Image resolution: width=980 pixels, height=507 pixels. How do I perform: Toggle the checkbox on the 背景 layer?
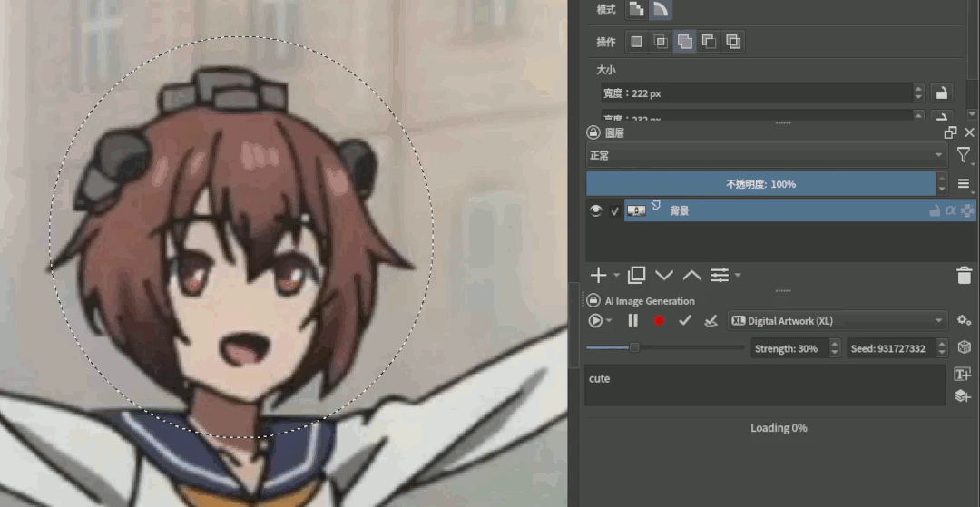coord(614,210)
